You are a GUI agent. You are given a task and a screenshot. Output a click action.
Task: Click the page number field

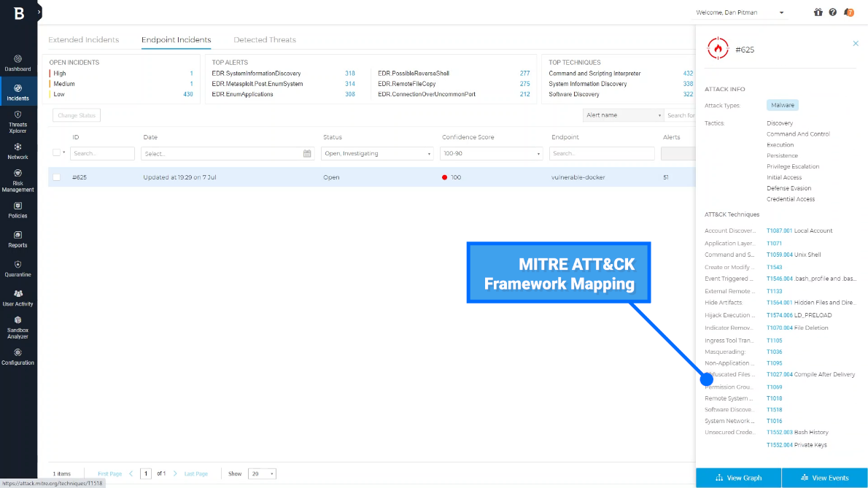tap(146, 473)
